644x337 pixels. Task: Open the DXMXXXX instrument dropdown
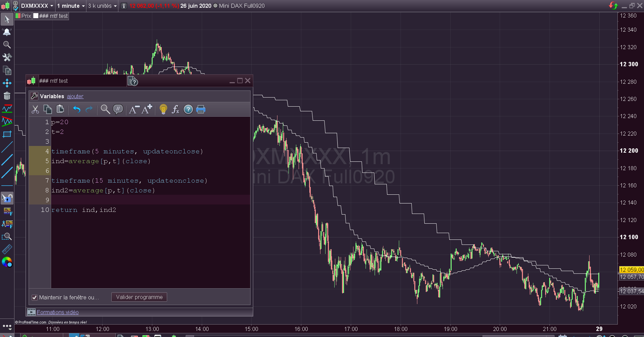37,6
